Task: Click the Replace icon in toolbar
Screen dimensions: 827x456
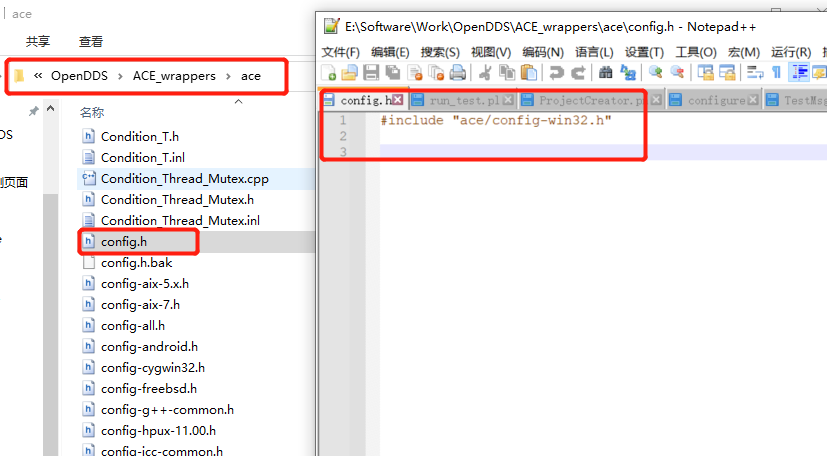Action: (x=628, y=73)
